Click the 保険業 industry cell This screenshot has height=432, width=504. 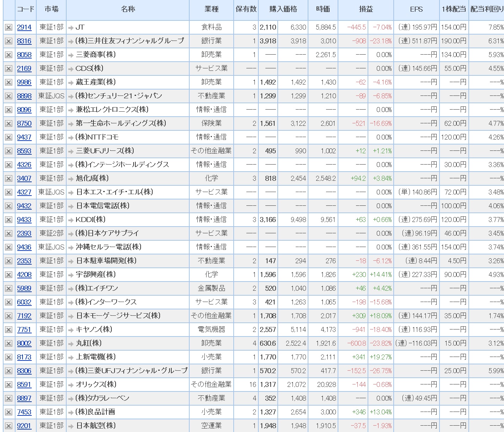(x=211, y=123)
